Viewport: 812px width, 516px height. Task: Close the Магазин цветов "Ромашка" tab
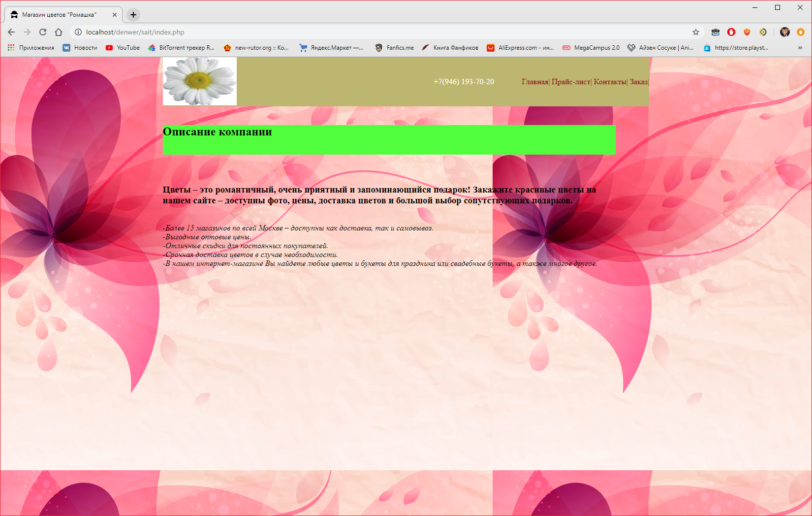click(114, 15)
